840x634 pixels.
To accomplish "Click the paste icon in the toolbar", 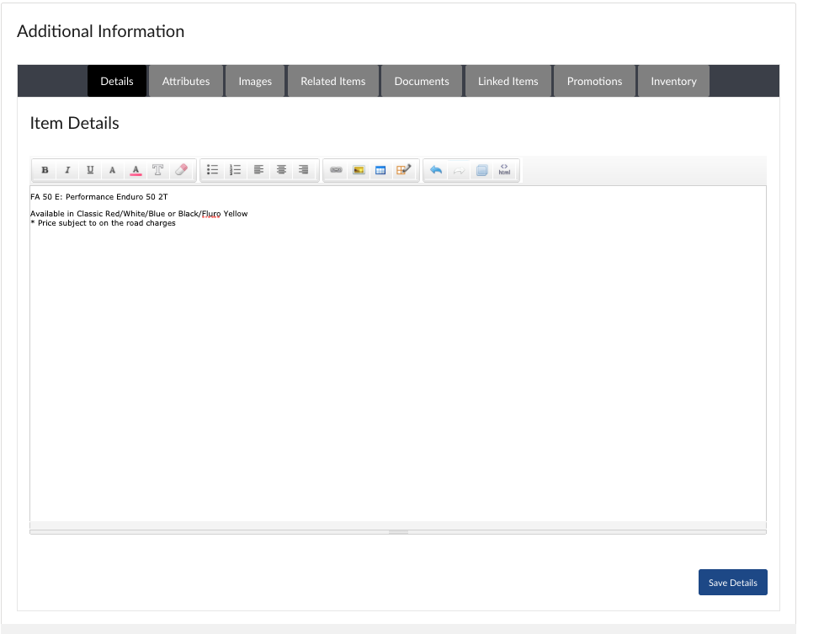I will pyautogui.click(x=481, y=169).
